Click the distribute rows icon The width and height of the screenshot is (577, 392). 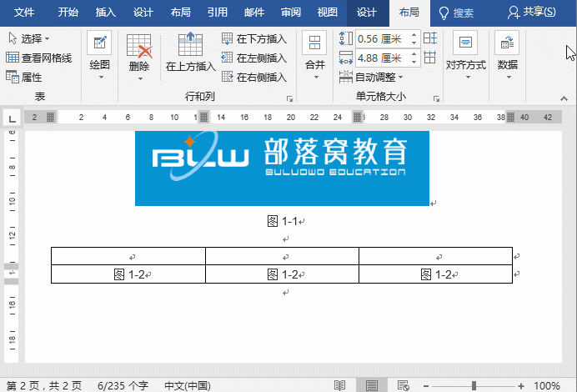429,38
